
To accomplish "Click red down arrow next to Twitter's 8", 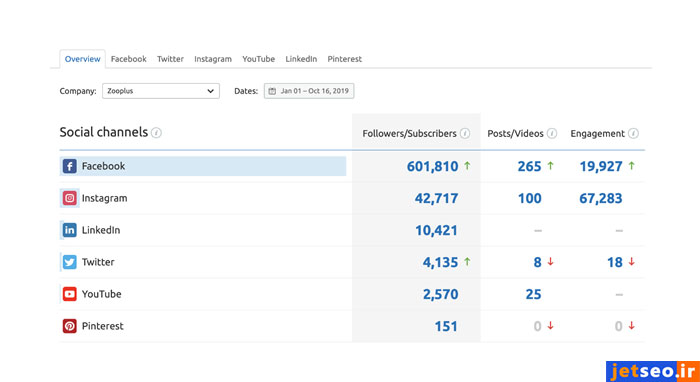I will pyautogui.click(x=550, y=262).
